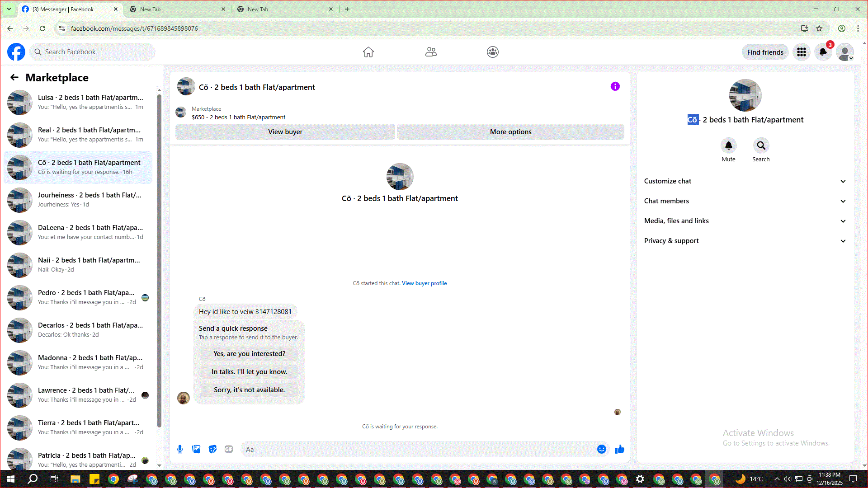Open Pedro's conversation in list
868x488 pixels.
pos(78,298)
